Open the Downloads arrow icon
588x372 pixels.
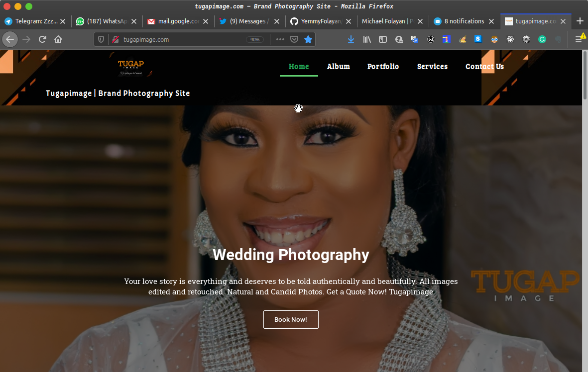point(351,39)
